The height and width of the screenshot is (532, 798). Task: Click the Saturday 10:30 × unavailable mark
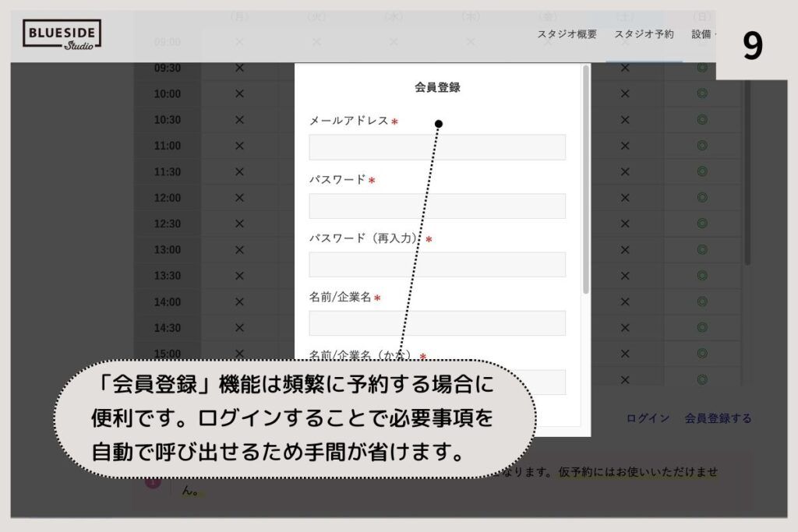tap(625, 119)
